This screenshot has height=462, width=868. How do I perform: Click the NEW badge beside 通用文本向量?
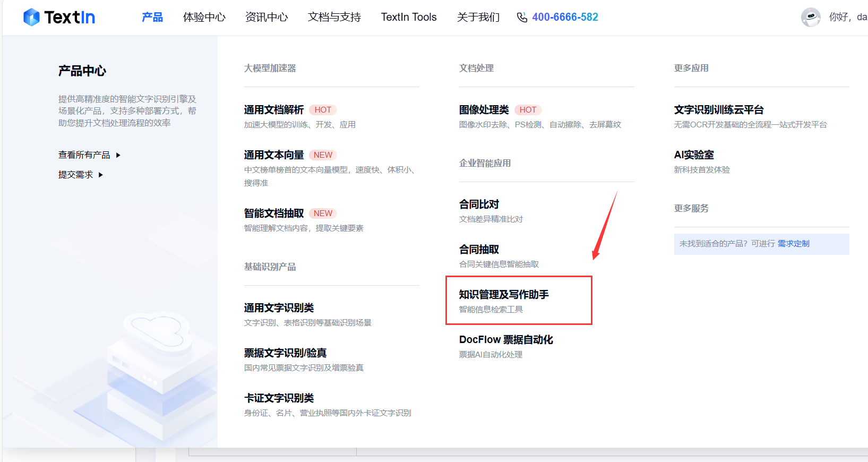(323, 155)
